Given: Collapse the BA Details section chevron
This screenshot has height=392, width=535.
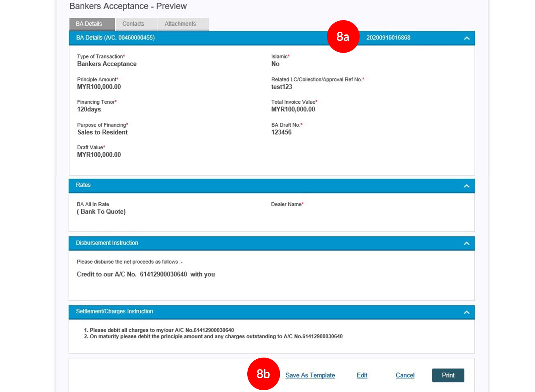Looking at the screenshot, I should pos(467,38).
